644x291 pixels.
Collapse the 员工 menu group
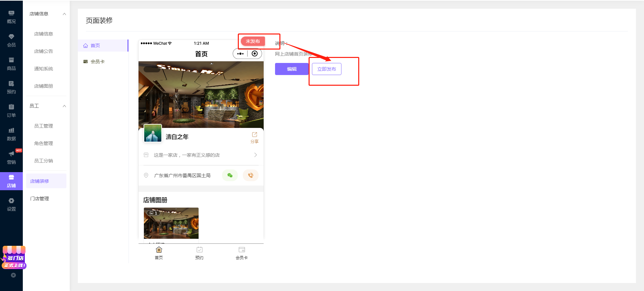(x=64, y=106)
